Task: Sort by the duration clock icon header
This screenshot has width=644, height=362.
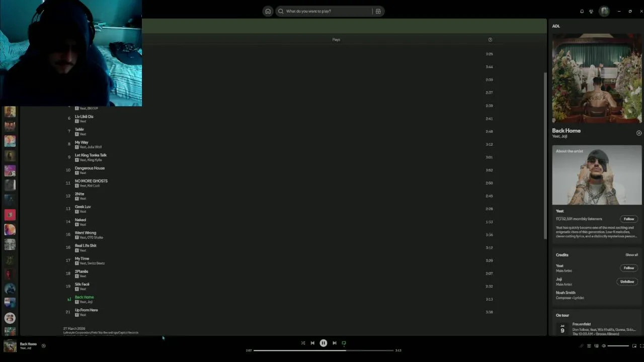Action: (490, 40)
